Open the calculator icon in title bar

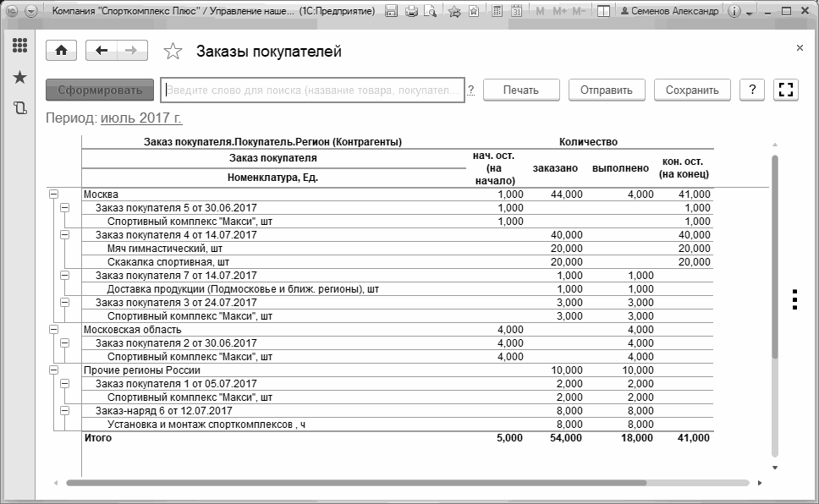tap(497, 11)
